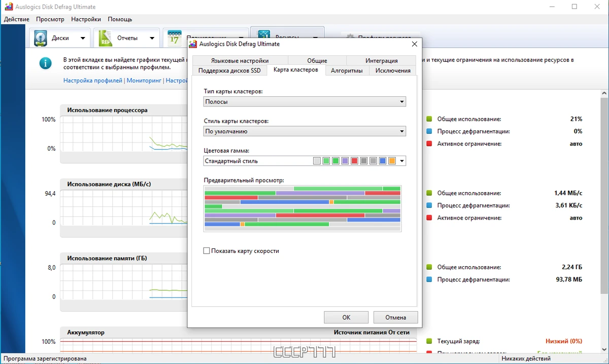This screenshot has width=609, height=364.
Task: Click the 21% CPU usage value
Action: click(576, 119)
